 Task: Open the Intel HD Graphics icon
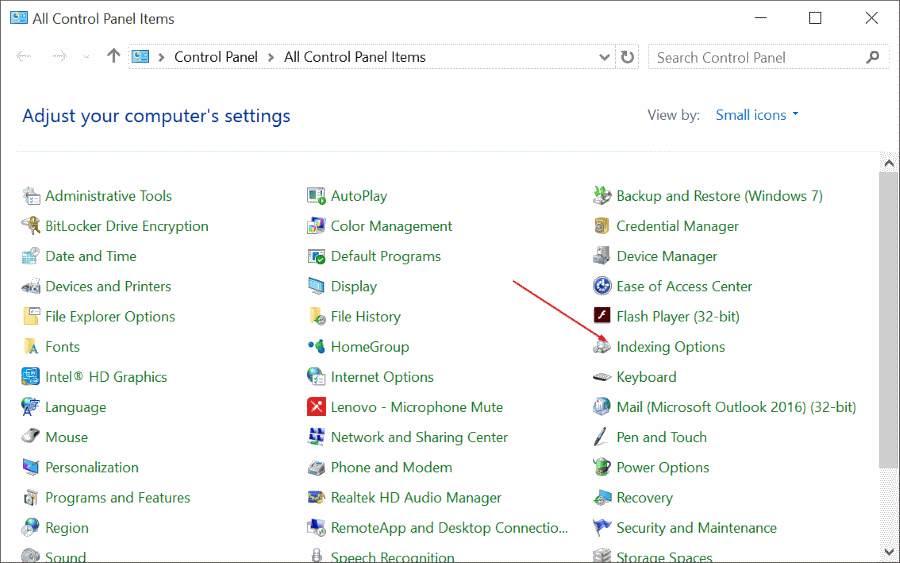(31, 377)
